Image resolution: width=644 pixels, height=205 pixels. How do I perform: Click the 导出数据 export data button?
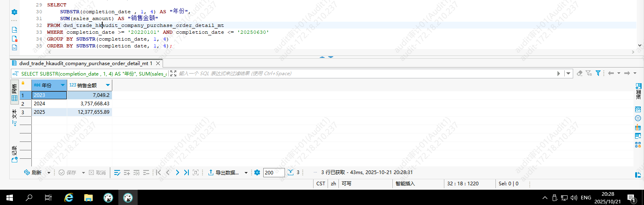(223, 172)
